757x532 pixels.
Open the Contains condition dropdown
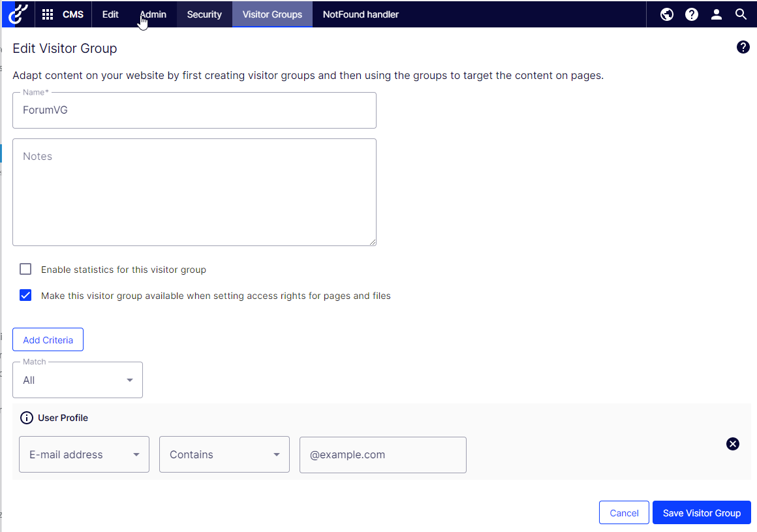224,454
